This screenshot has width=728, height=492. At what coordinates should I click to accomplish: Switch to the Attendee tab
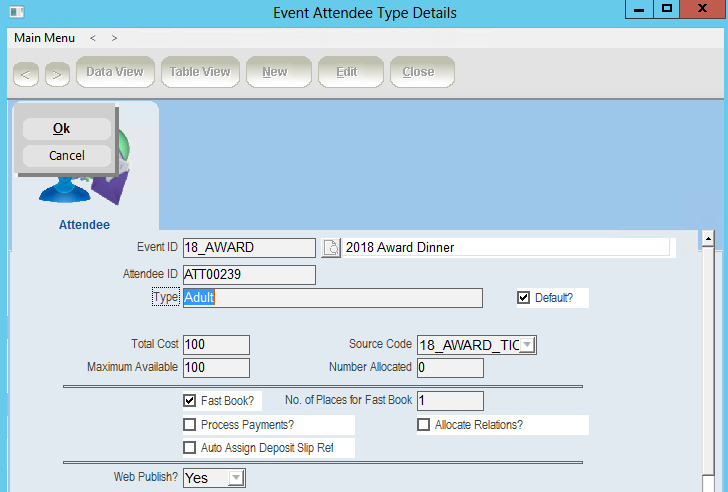point(84,225)
